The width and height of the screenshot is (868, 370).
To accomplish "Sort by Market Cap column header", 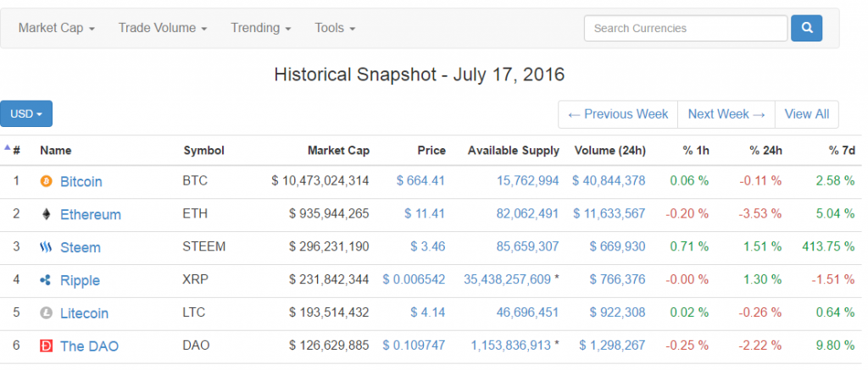I will pos(338,151).
